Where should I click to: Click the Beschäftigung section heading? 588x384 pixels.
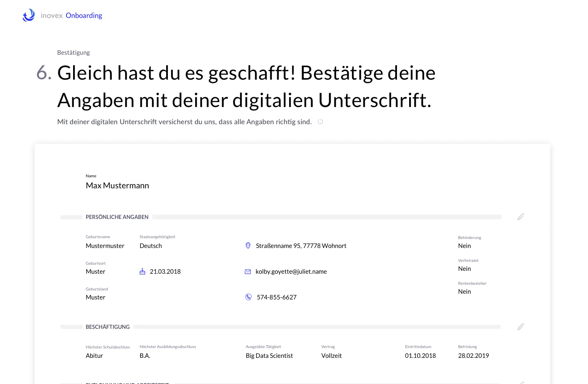108,327
